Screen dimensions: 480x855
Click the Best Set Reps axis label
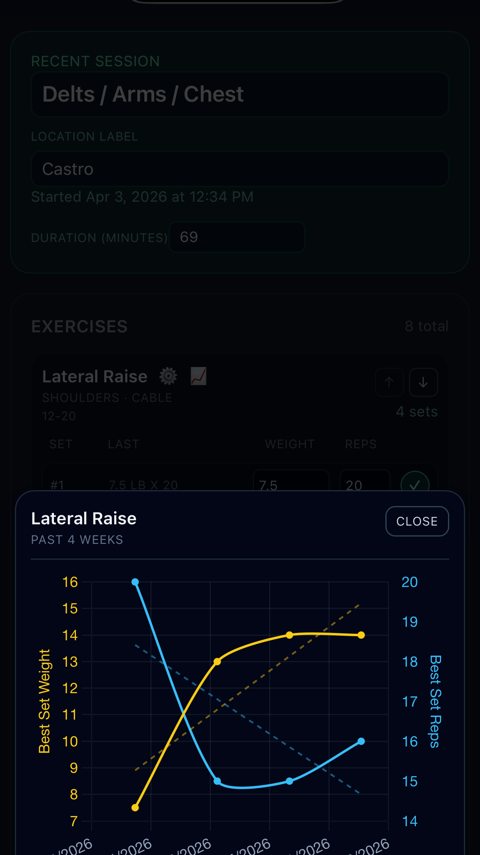pos(435,701)
